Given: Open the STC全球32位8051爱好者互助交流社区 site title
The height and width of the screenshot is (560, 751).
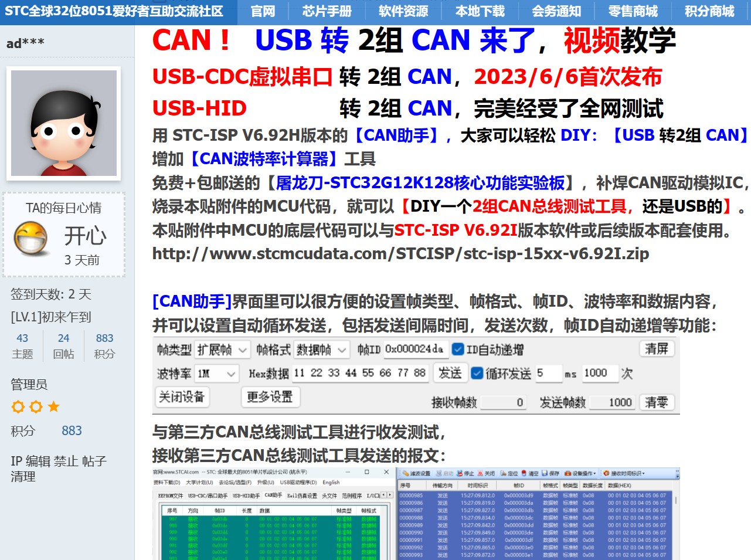Looking at the screenshot, I should pos(114,11).
